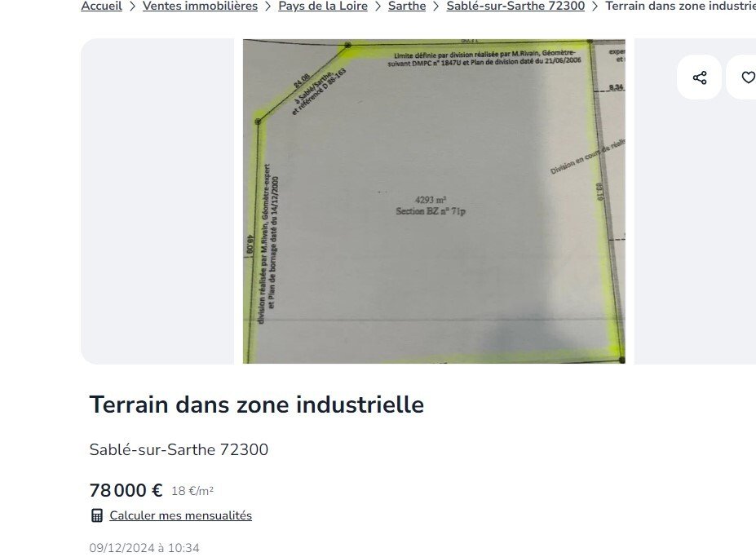Viewport: 756px width, 557px height.
Task: Click the calculator icon near mensualités
Action: click(97, 515)
